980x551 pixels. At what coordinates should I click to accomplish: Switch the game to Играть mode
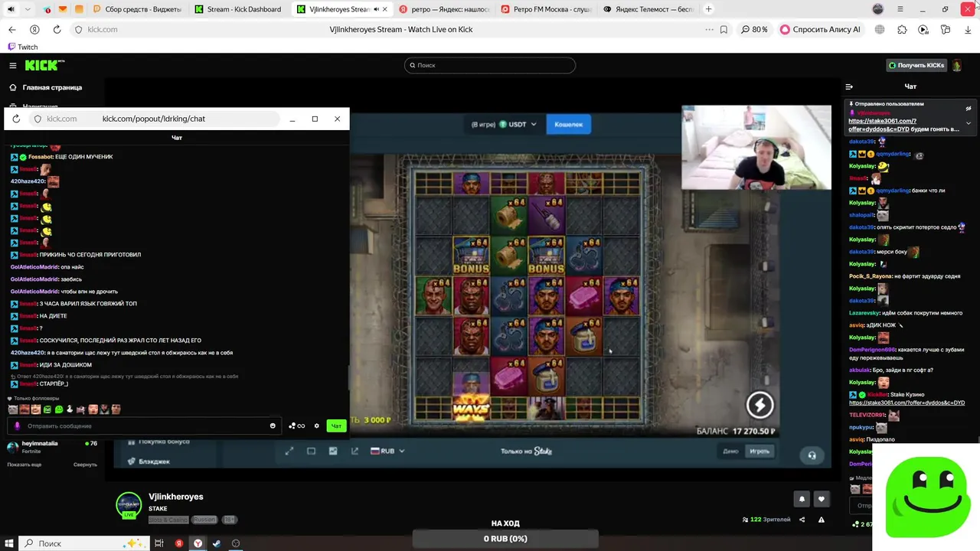click(x=759, y=451)
